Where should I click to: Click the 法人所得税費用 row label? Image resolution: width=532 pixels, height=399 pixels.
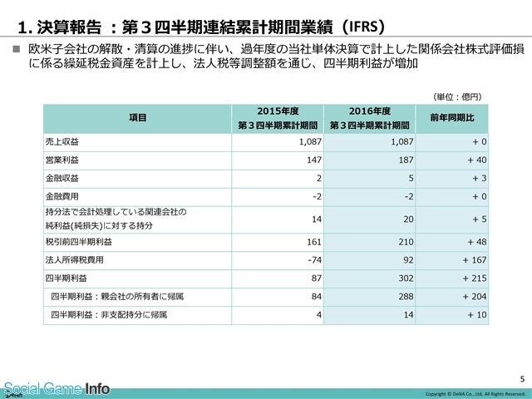click(x=75, y=260)
